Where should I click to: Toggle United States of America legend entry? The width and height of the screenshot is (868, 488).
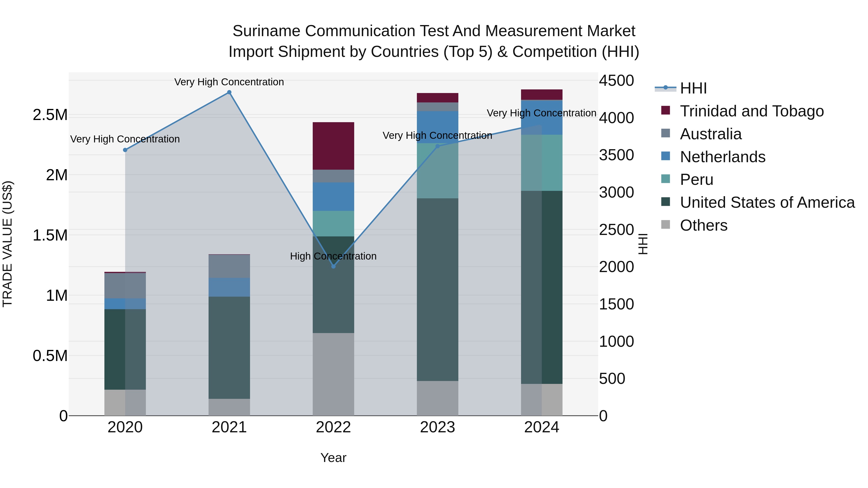click(758, 202)
